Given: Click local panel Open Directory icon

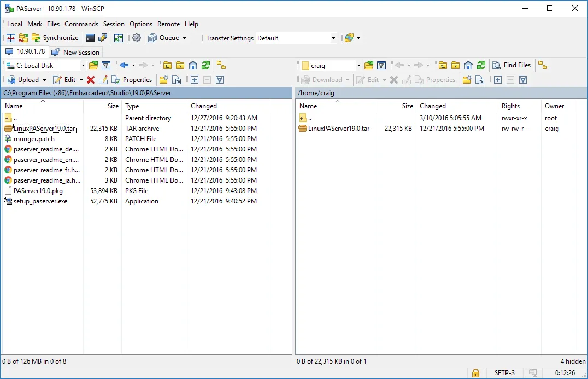Looking at the screenshot, I should coord(93,66).
